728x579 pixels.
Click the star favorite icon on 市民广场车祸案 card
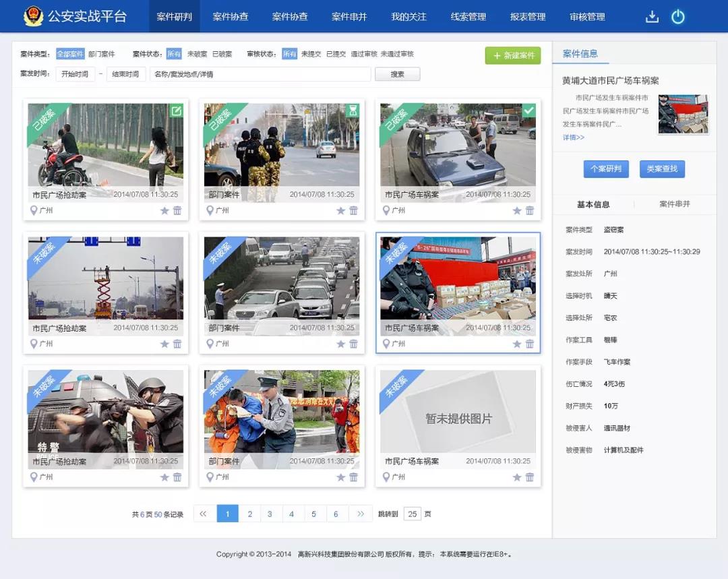pos(516,210)
